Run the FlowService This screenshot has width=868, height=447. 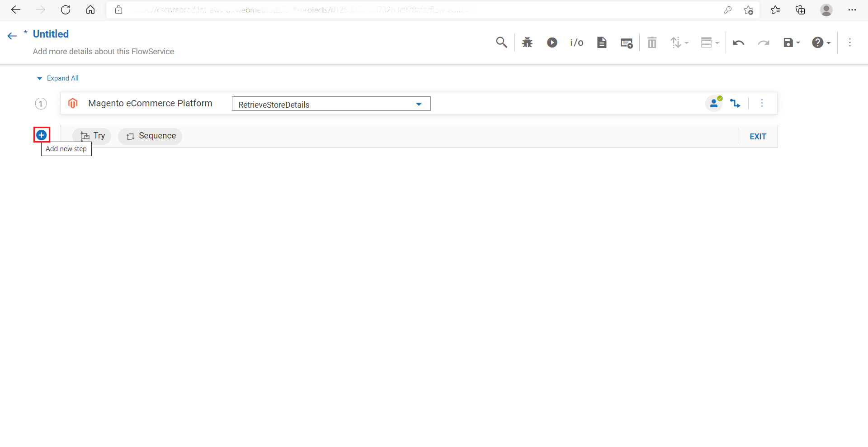[552, 43]
